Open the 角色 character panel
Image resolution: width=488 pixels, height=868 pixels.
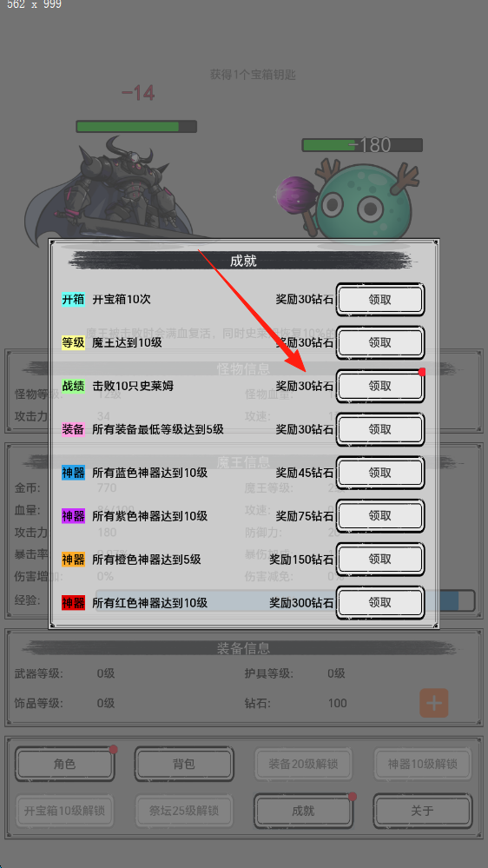[65, 765]
